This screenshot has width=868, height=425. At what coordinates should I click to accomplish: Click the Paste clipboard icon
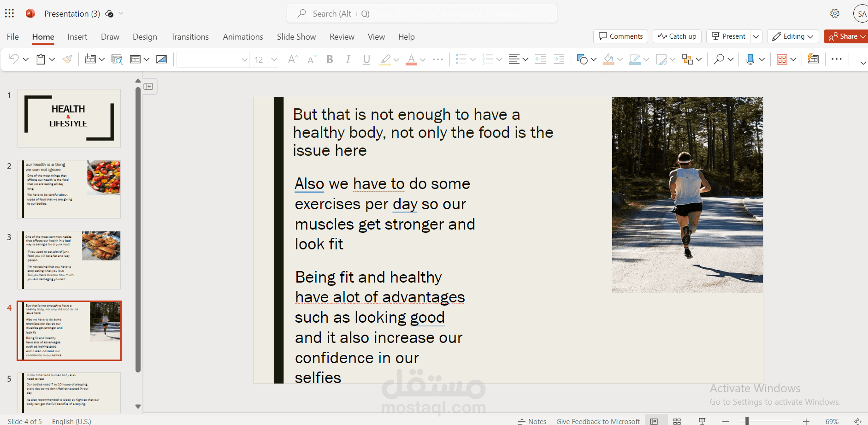(41, 59)
